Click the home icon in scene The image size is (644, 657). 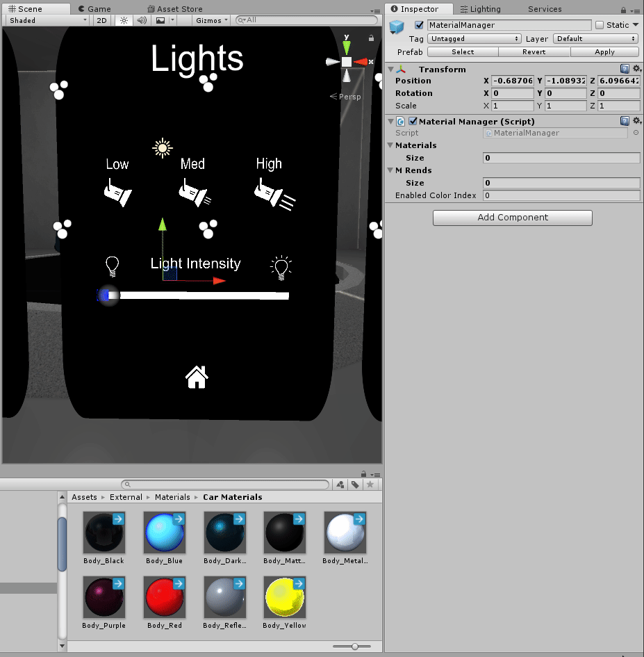[x=197, y=377]
